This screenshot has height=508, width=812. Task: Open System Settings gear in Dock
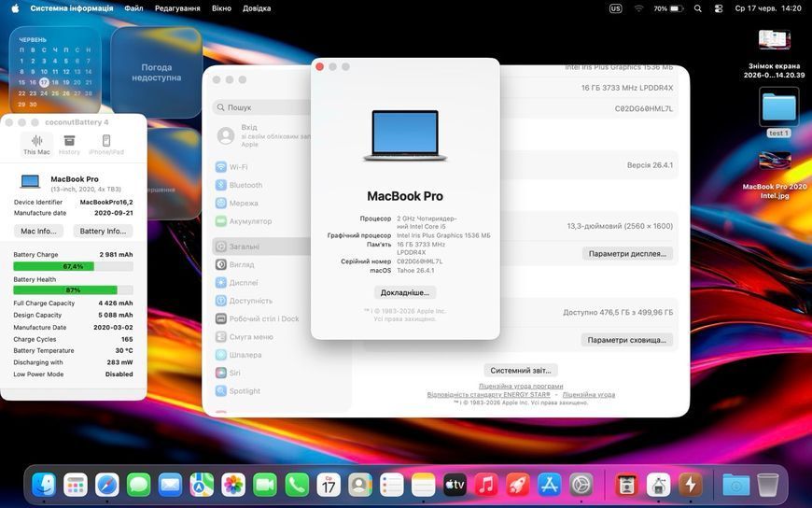[x=581, y=486]
